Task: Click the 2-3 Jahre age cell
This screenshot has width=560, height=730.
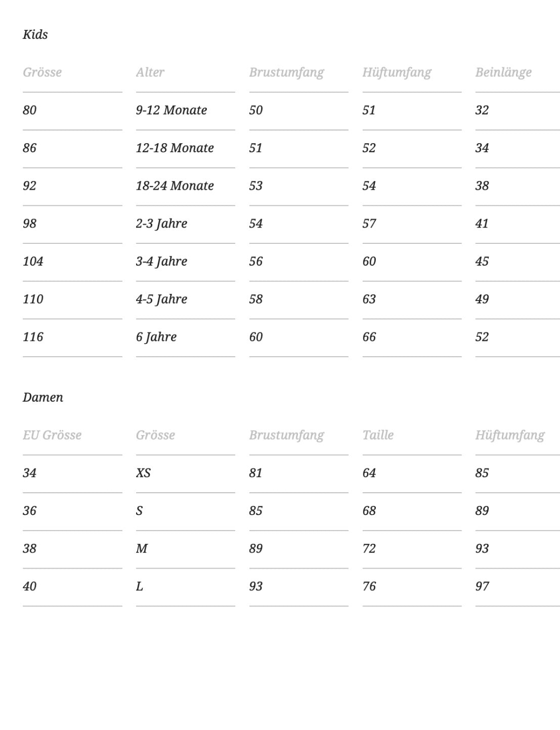Action: pos(162,224)
